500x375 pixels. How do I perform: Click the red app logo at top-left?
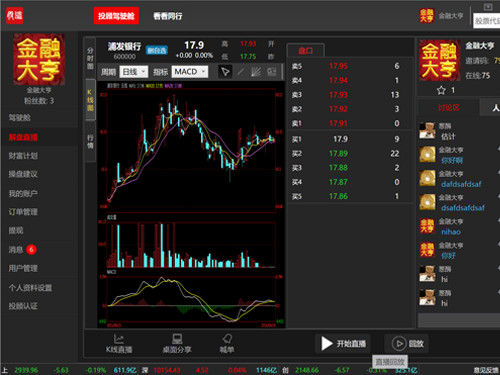(x=15, y=15)
